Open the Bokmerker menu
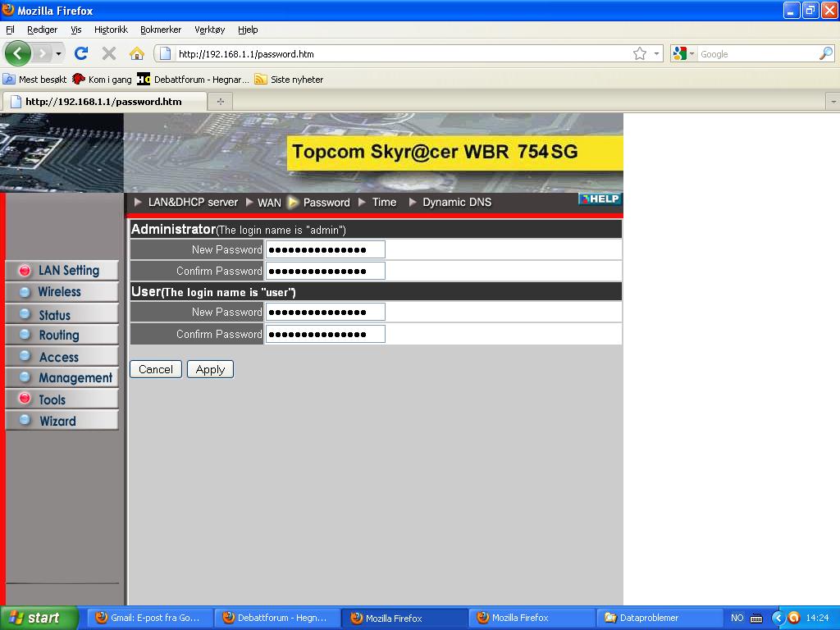 click(x=161, y=30)
